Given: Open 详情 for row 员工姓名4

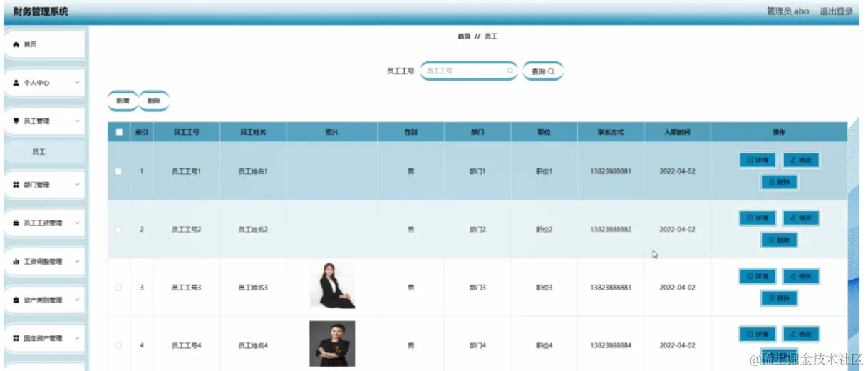Looking at the screenshot, I should [757, 334].
